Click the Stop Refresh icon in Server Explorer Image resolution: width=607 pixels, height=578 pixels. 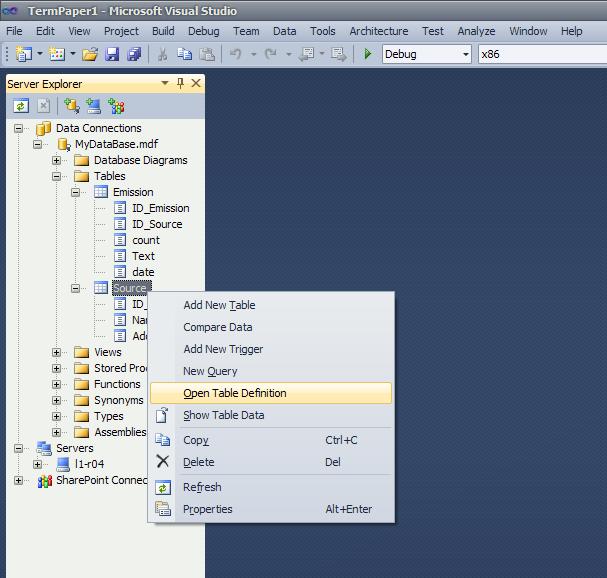tap(43, 106)
